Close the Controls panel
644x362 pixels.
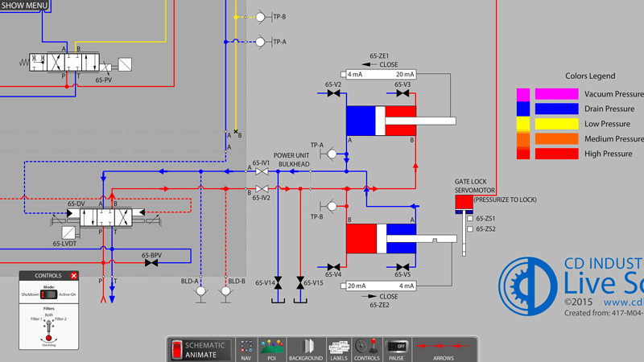[73, 275]
